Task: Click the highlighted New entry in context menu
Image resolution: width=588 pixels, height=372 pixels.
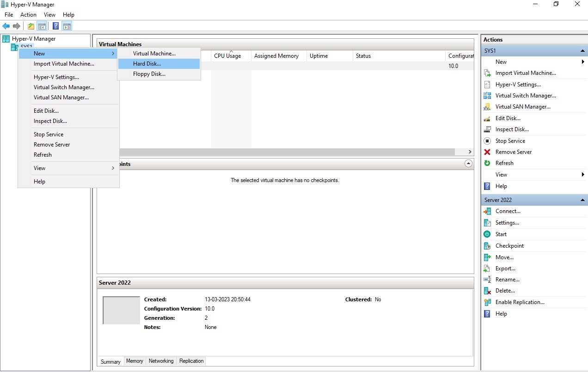Action: 68,54
